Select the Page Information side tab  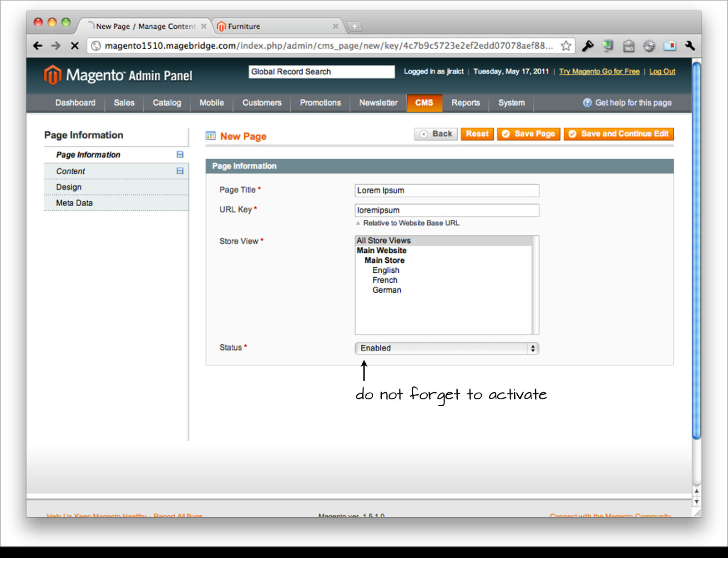pos(116,155)
